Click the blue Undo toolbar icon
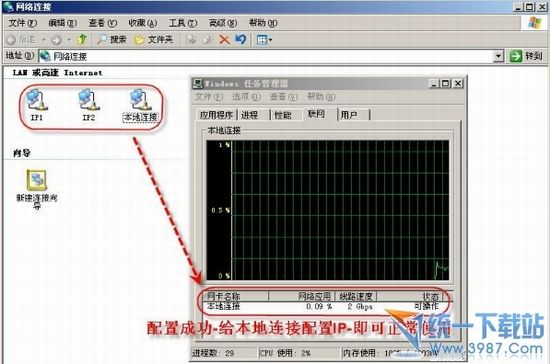Viewport: 550px width, 364px height. tap(241, 39)
